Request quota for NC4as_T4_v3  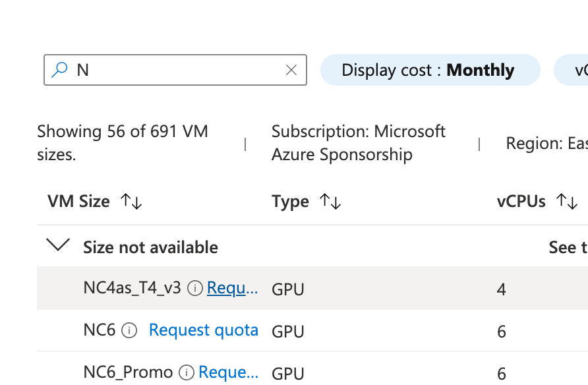tap(231, 288)
